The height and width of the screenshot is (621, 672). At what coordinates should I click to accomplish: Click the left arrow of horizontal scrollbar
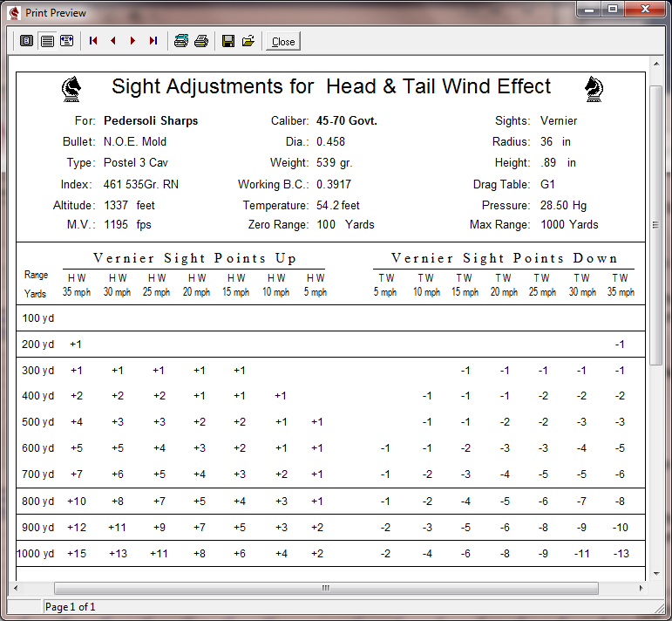16,588
